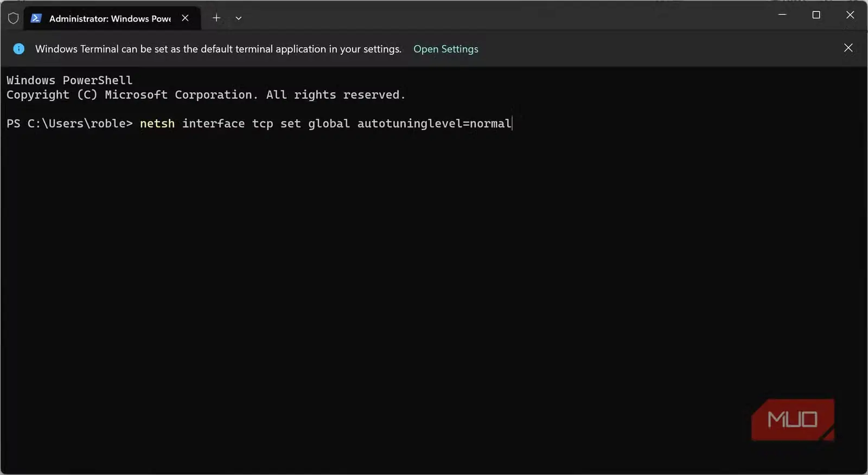Click the Copyright (C) Microsoft Corporation line

coord(206,95)
